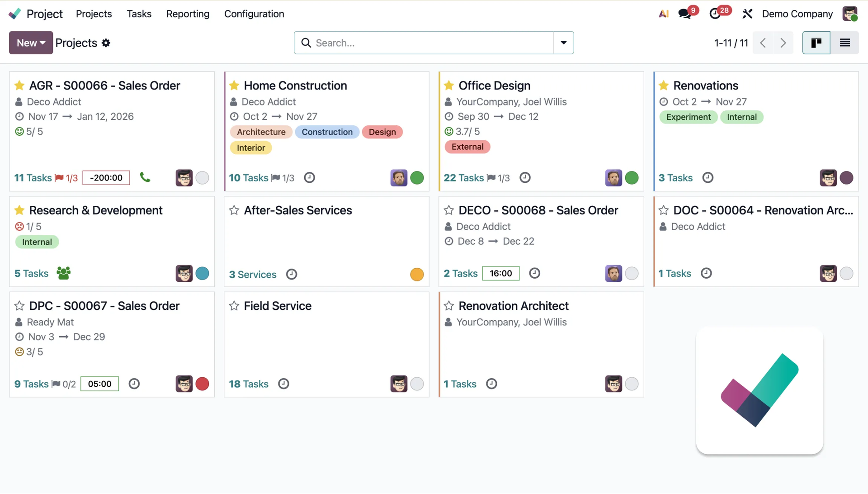The image size is (868, 494).
Task: Open the 3 Services link
Action: pyautogui.click(x=253, y=274)
